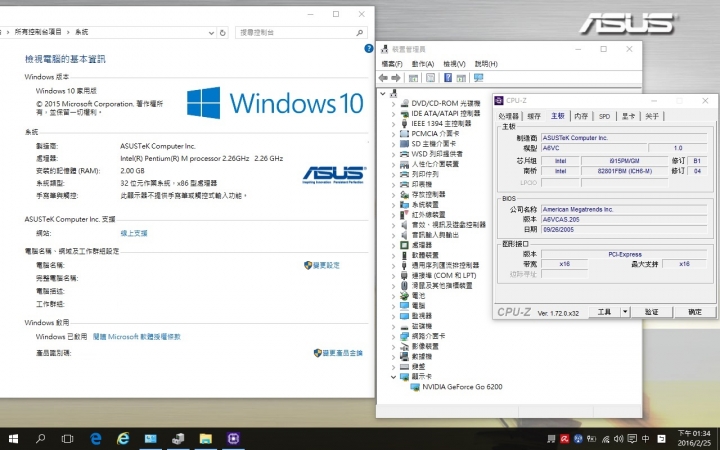Click the blue help question mark in System window

pyautogui.click(x=369, y=48)
